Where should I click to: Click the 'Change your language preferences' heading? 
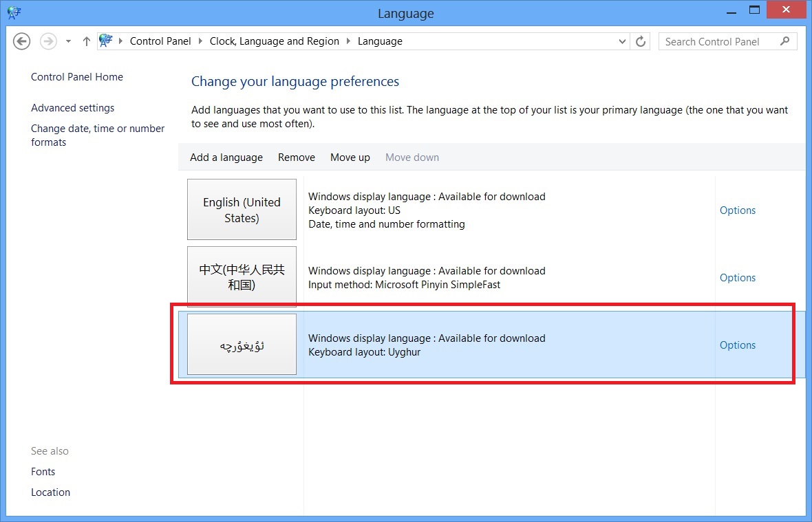pos(295,82)
